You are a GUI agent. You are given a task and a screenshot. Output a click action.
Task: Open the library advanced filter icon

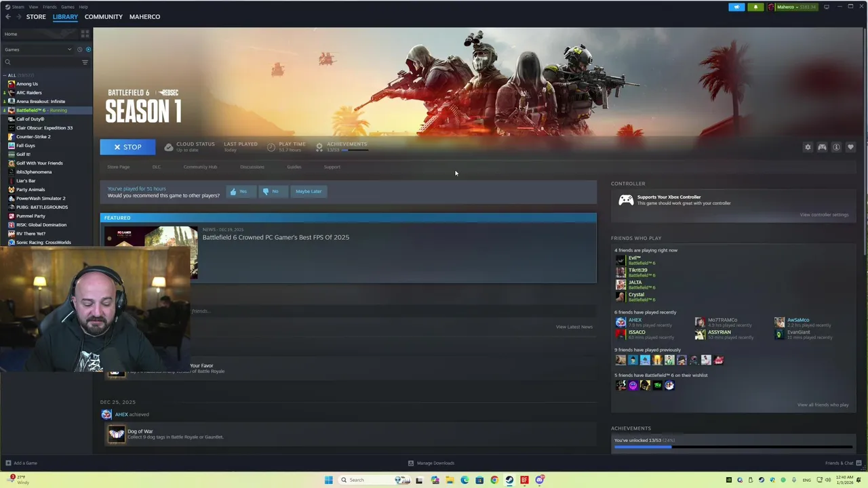click(85, 62)
